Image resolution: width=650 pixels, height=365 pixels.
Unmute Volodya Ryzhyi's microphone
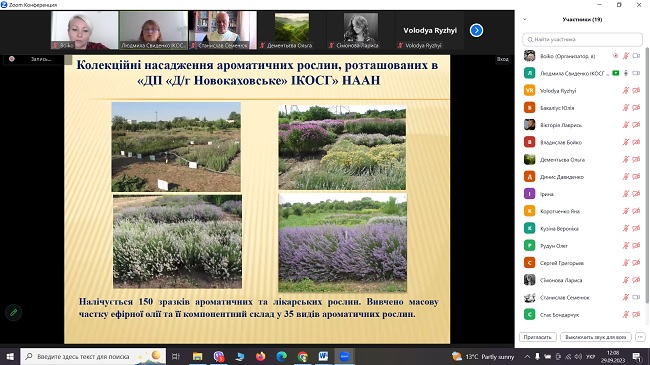[626, 90]
